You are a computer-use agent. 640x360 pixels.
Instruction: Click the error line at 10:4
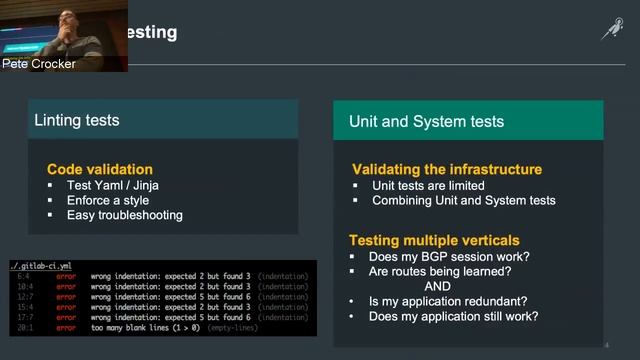coord(162,287)
